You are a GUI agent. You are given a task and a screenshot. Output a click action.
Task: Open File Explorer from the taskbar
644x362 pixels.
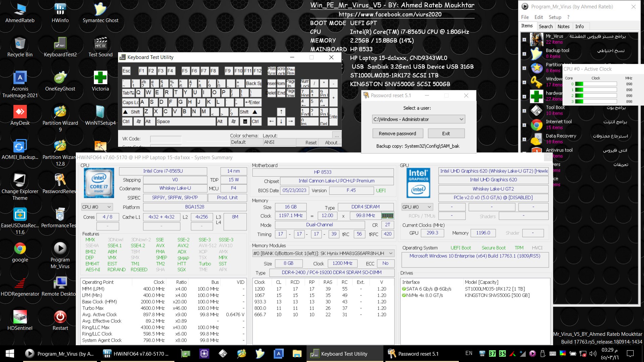coord(297,354)
